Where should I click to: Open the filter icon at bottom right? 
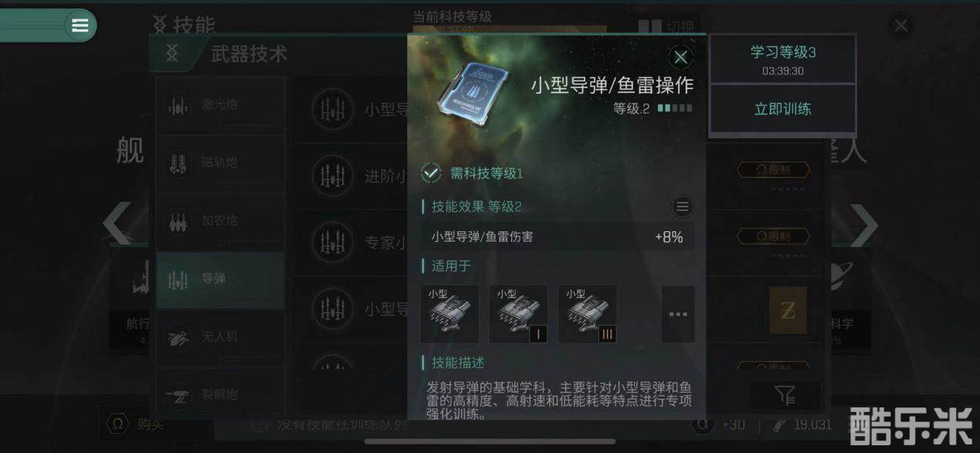pyautogui.click(x=785, y=396)
